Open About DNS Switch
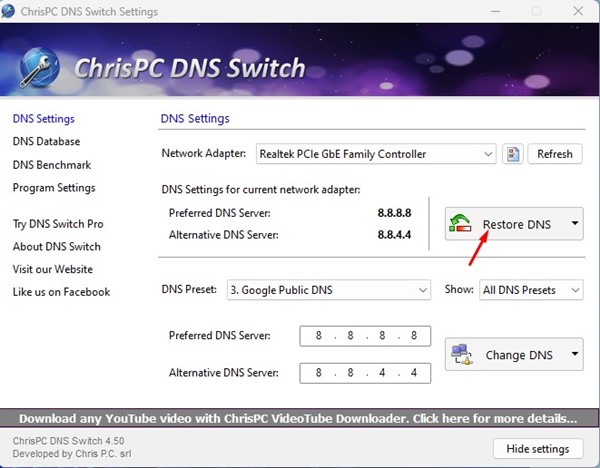 (x=56, y=247)
